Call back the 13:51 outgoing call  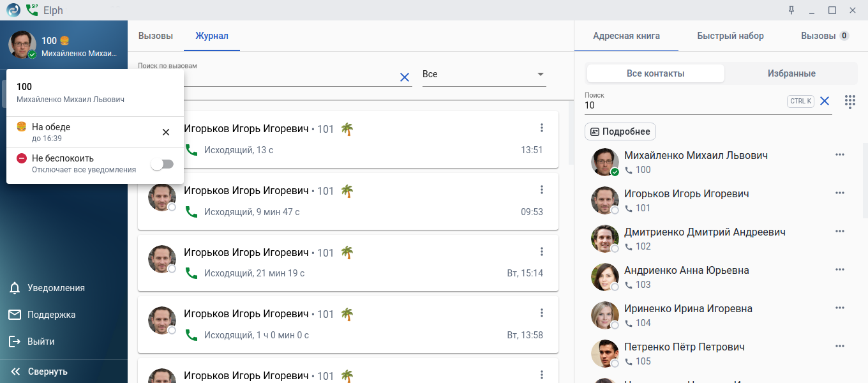pyautogui.click(x=191, y=150)
